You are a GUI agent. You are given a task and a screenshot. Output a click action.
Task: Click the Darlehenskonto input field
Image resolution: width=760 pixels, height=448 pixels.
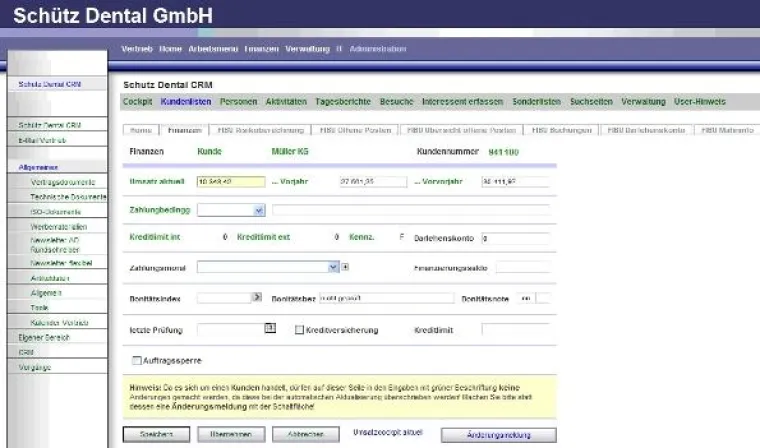point(515,239)
